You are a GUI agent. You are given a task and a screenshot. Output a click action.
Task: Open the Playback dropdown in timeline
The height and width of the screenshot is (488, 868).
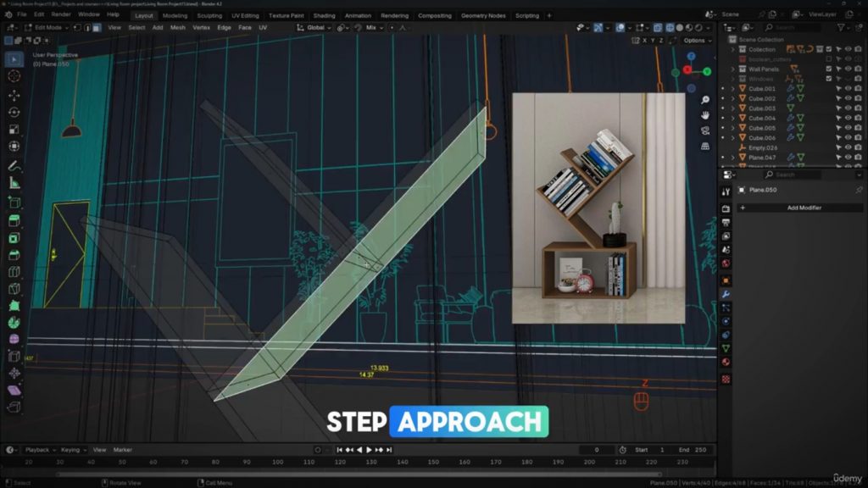[39, 450]
